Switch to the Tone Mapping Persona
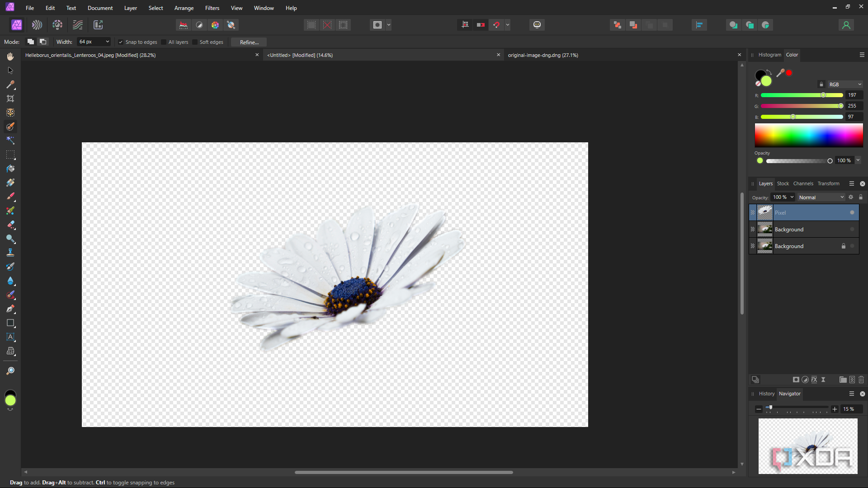The image size is (868, 488). click(78, 25)
